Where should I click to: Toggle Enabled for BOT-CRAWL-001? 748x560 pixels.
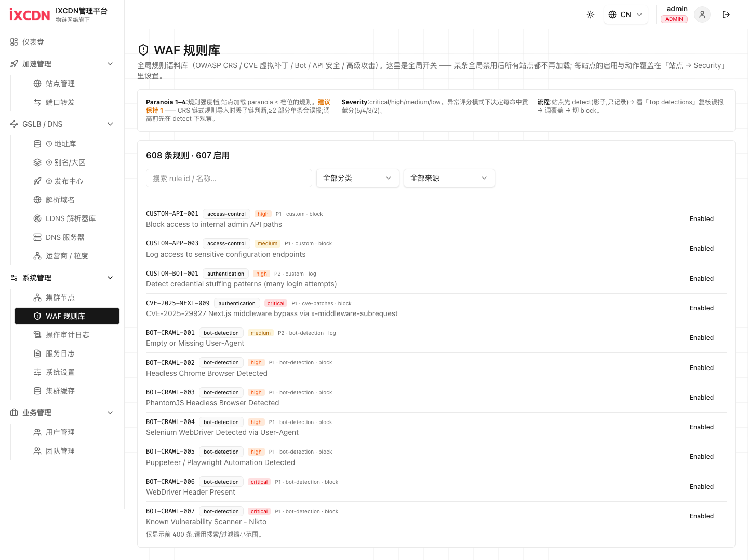[x=702, y=338]
